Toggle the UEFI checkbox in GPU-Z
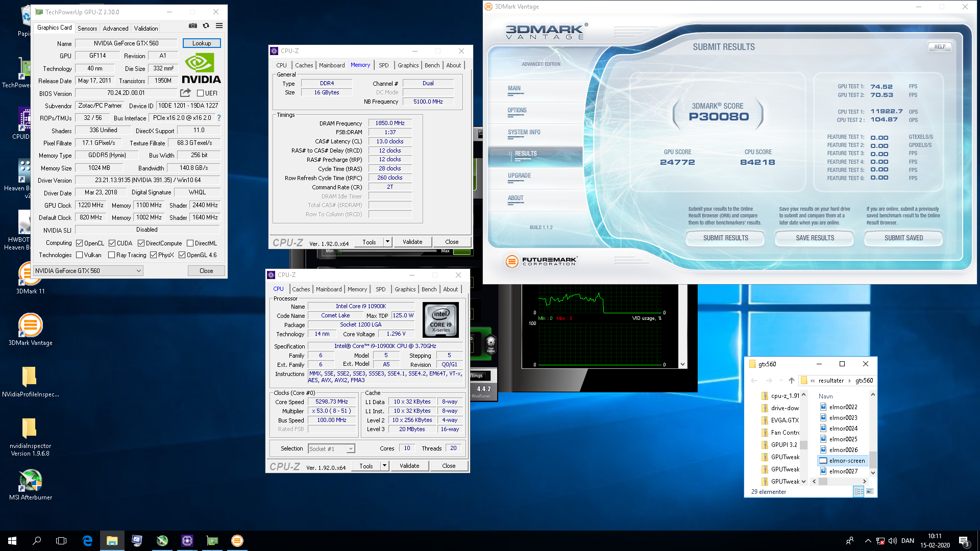Screen dimensions: 980x551 tap(201, 93)
